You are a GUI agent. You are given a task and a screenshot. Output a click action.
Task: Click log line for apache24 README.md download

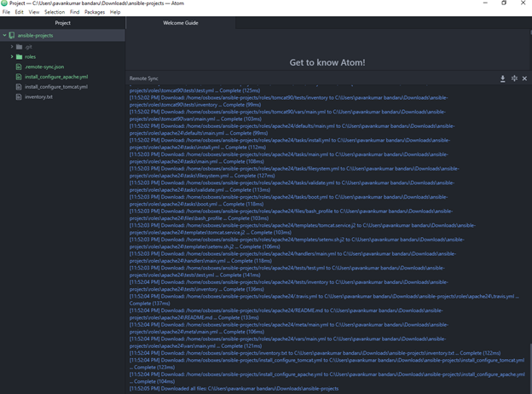pos(286,314)
